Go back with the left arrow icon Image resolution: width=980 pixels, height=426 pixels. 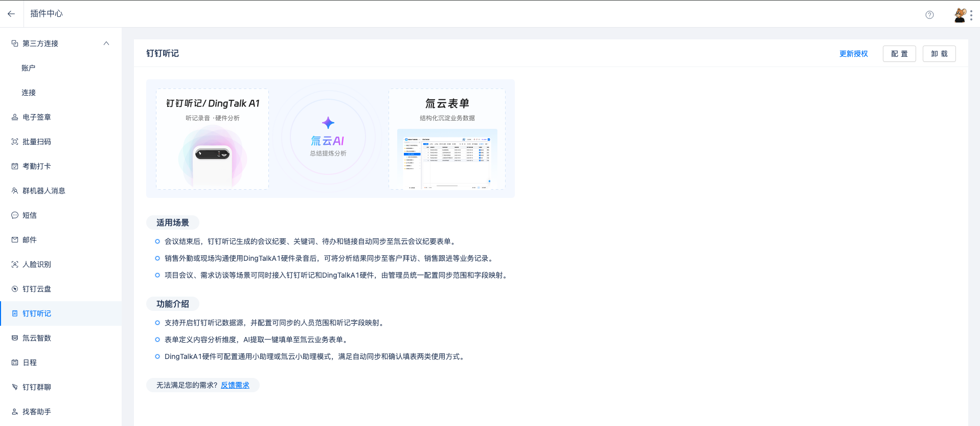tap(11, 14)
